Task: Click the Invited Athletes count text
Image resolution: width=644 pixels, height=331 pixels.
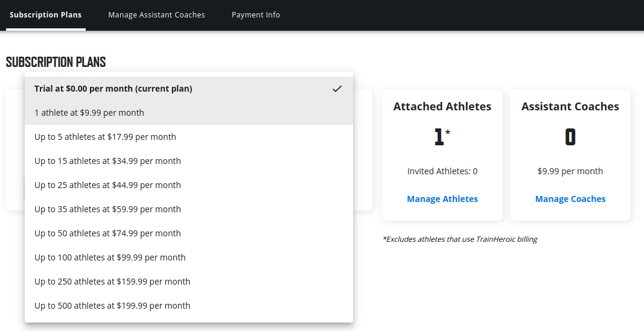Action: (x=442, y=171)
